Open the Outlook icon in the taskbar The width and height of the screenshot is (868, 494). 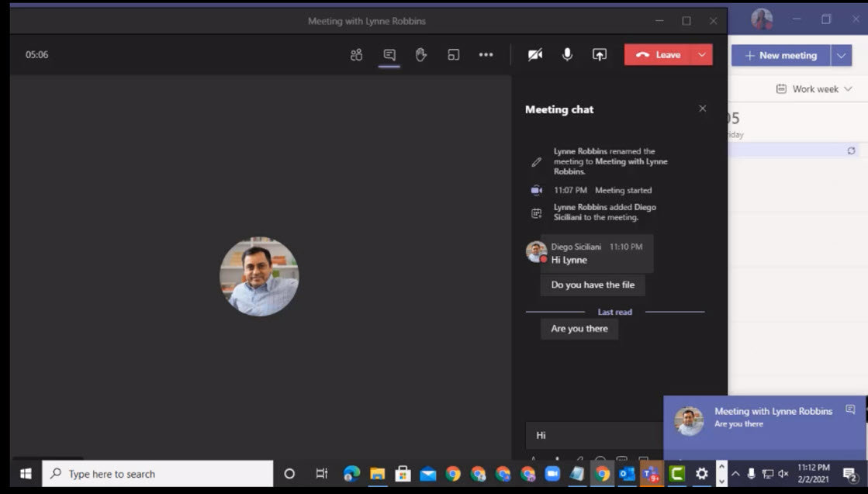coord(627,474)
